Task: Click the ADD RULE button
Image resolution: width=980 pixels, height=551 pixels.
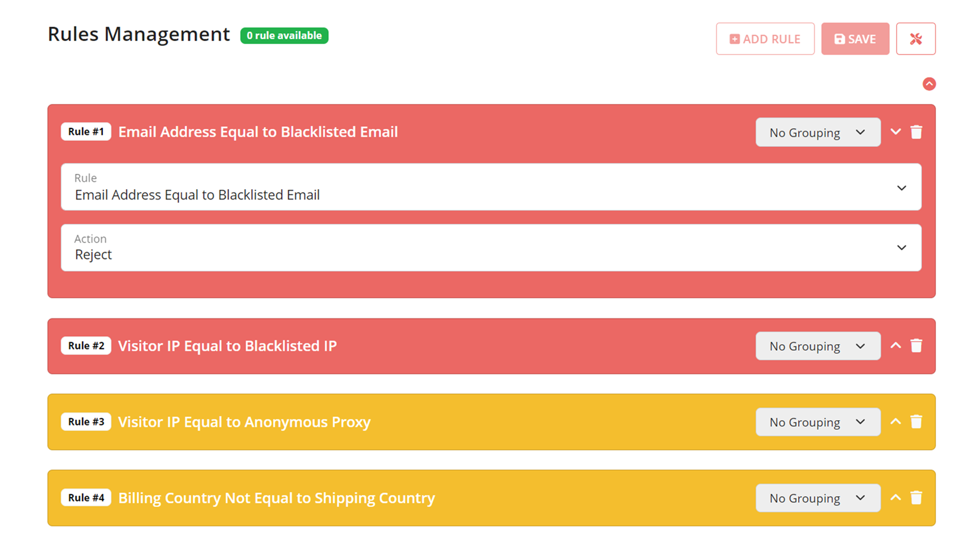Action: (x=765, y=39)
